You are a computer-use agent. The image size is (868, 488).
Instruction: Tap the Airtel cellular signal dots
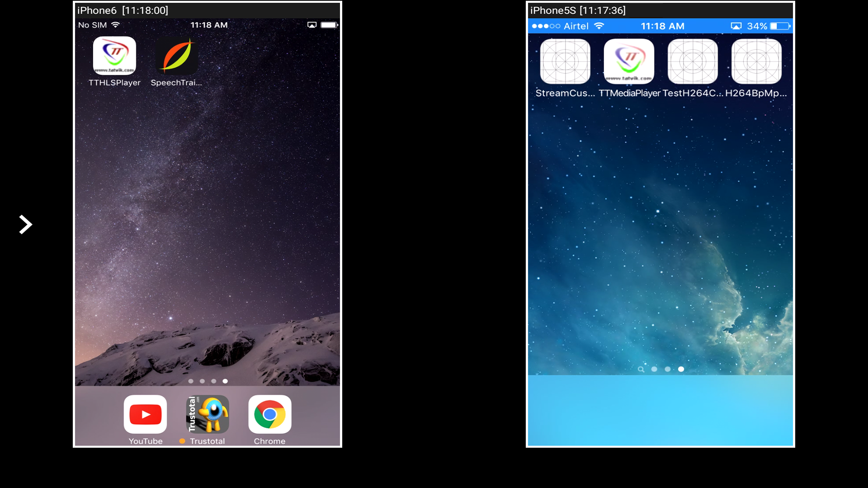tap(546, 26)
